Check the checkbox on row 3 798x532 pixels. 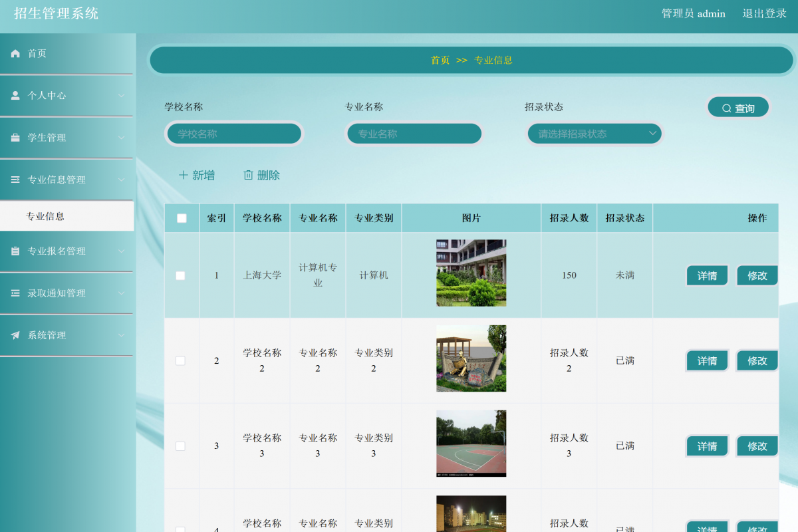click(x=182, y=446)
